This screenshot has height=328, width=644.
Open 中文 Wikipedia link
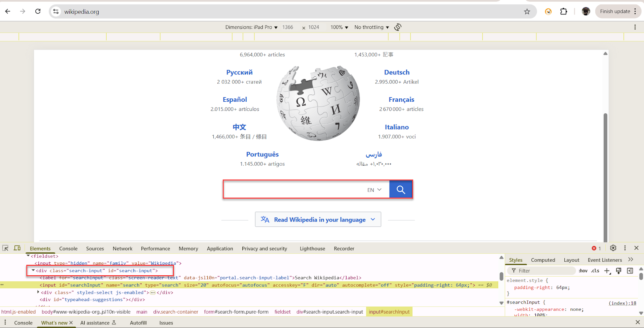pyautogui.click(x=239, y=127)
